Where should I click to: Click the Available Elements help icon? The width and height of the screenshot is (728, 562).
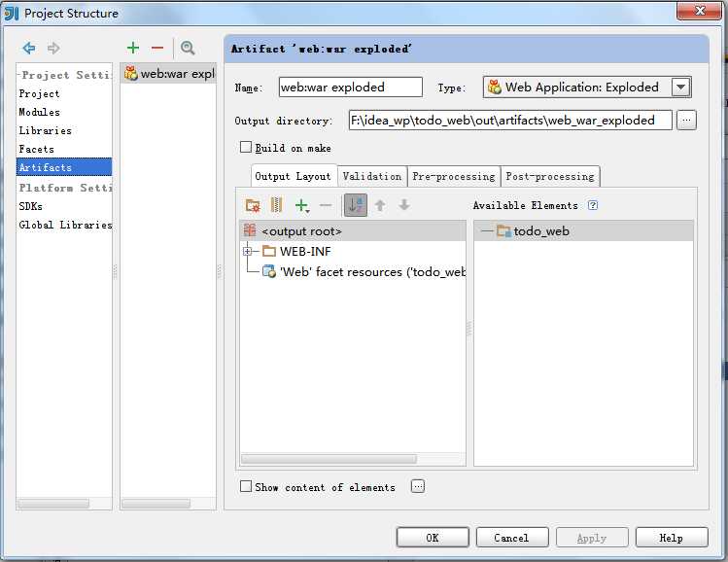click(x=593, y=205)
